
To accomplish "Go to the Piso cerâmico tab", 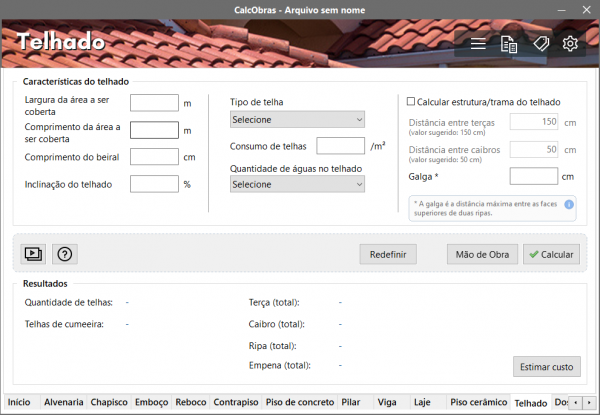I will [x=475, y=402].
